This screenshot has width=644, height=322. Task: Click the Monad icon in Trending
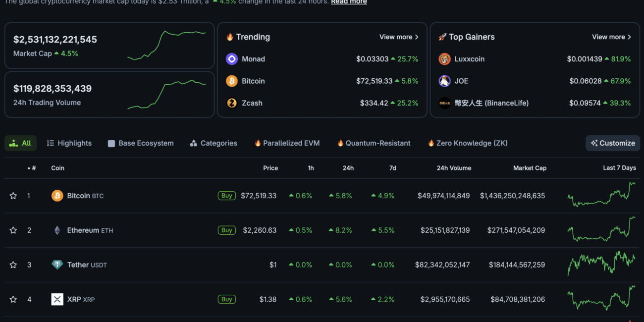(232, 59)
